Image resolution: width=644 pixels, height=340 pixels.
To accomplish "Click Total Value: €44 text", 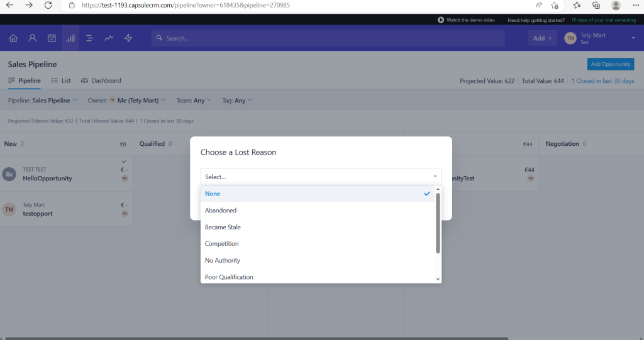I will click(x=543, y=81).
